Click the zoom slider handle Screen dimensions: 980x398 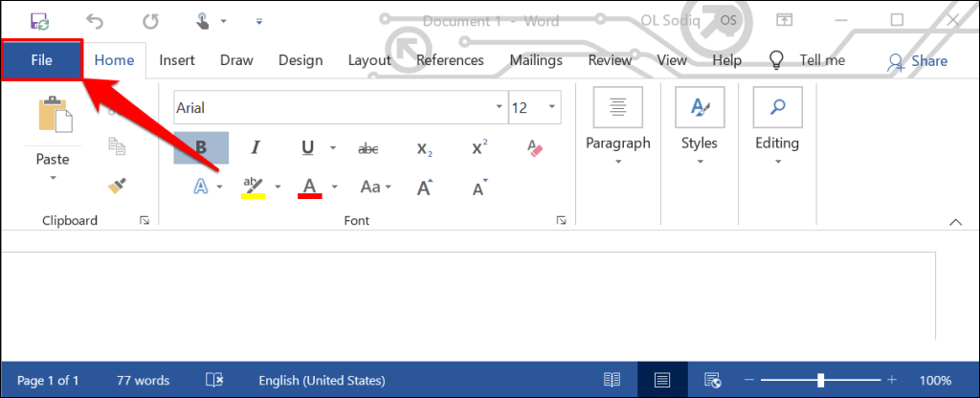pyautogui.click(x=820, y=380)
